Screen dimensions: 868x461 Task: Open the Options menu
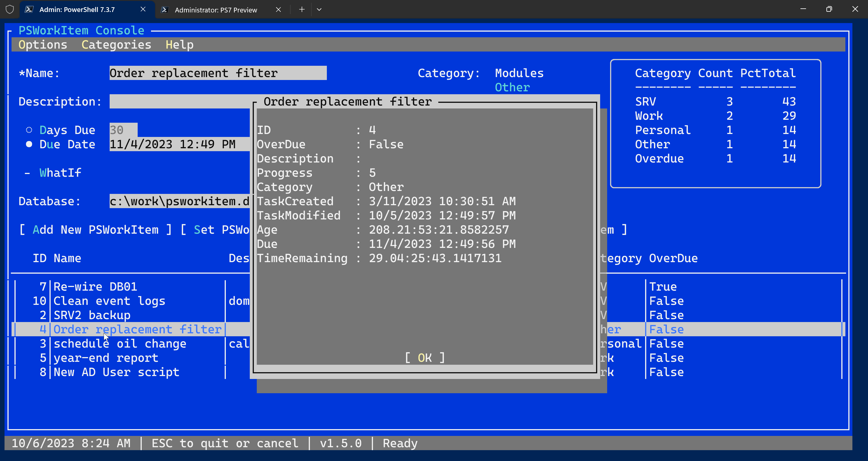(x=43, y=45)
